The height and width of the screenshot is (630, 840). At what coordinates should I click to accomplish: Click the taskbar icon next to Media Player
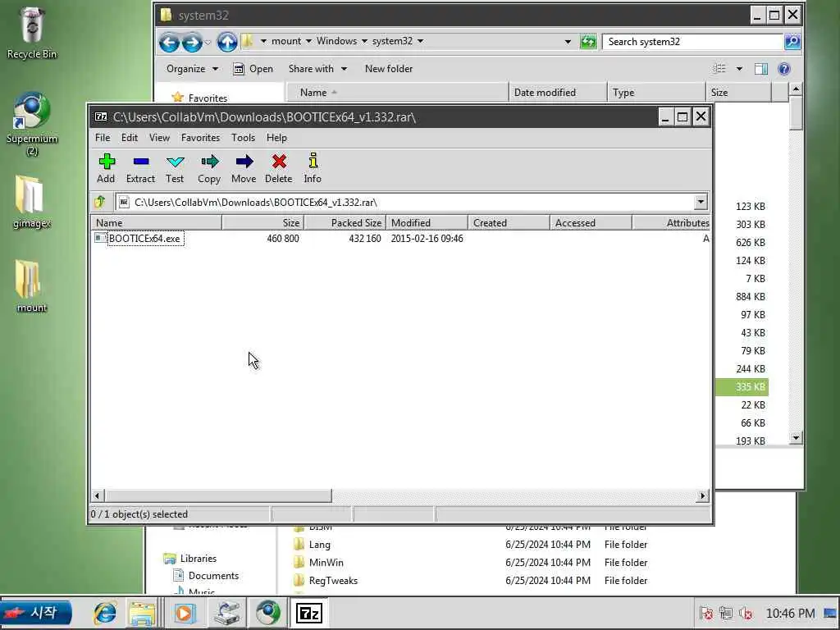(x=226, y=613)
